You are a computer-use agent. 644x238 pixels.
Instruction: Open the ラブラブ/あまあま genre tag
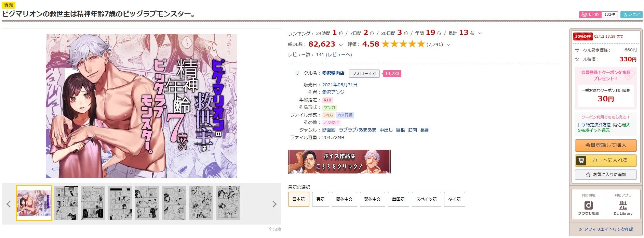click(357, 130)
